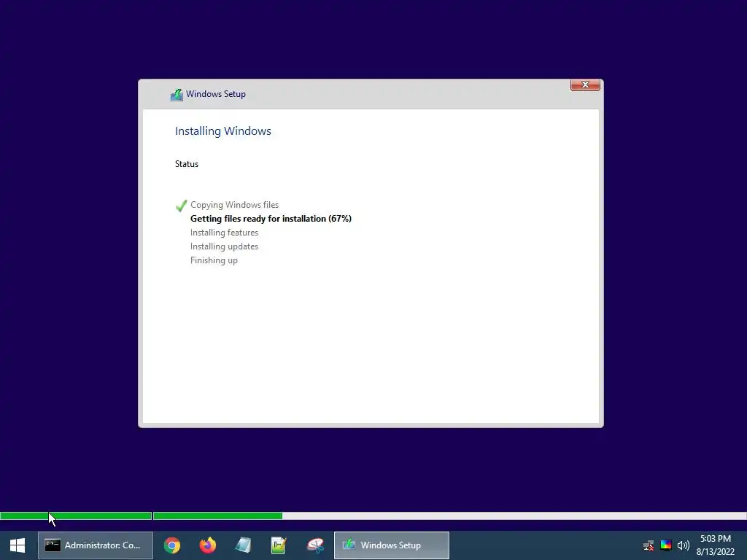Click the Windows Setup title bar icon

pyautogui.click(x=177, y=95)
